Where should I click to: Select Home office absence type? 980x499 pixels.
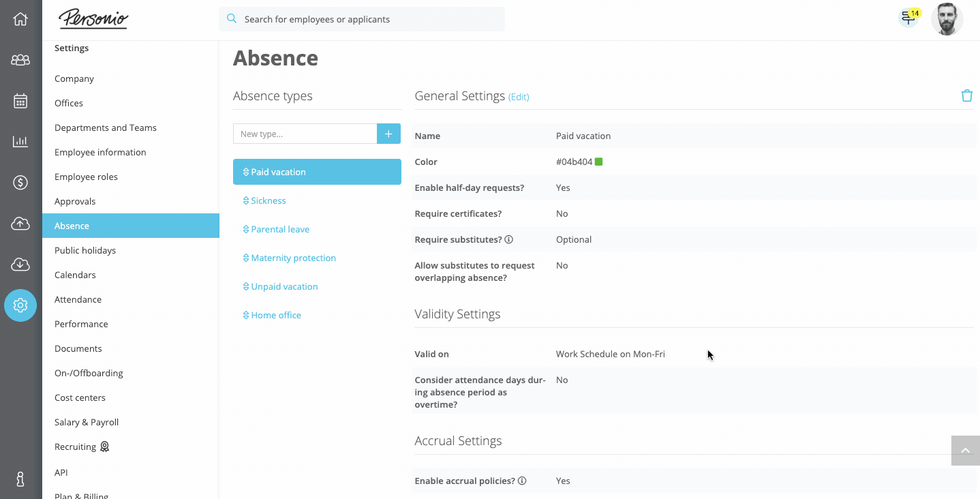tap(276, 315)
